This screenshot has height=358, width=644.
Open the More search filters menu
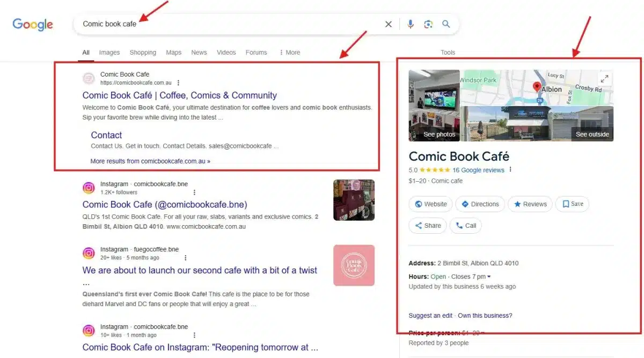point(289,53)
